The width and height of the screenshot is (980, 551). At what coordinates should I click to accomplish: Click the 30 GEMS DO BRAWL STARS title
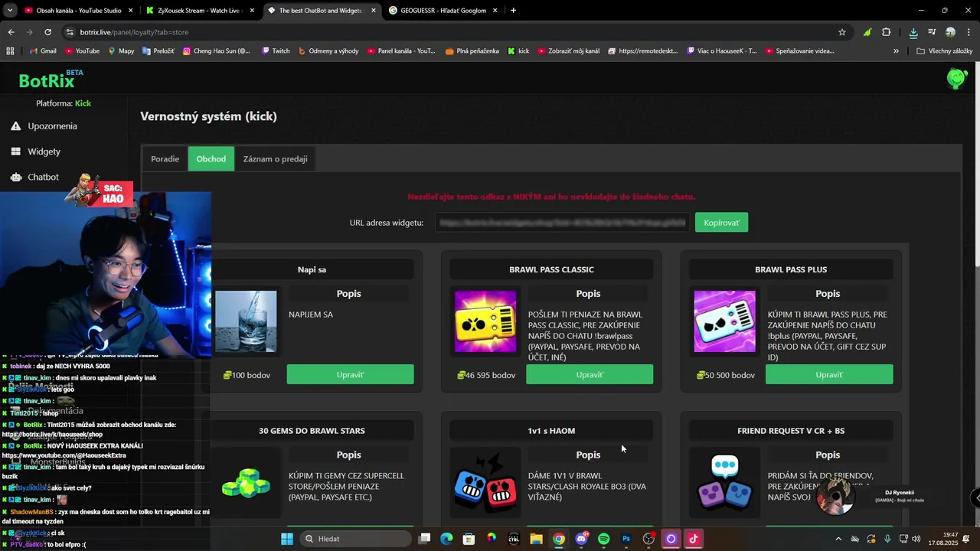(312, 431)
